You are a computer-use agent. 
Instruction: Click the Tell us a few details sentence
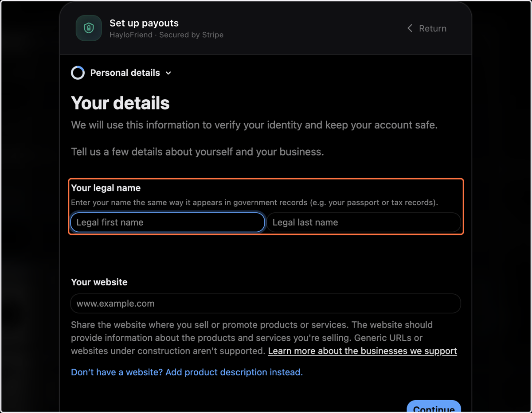point(197,152)
